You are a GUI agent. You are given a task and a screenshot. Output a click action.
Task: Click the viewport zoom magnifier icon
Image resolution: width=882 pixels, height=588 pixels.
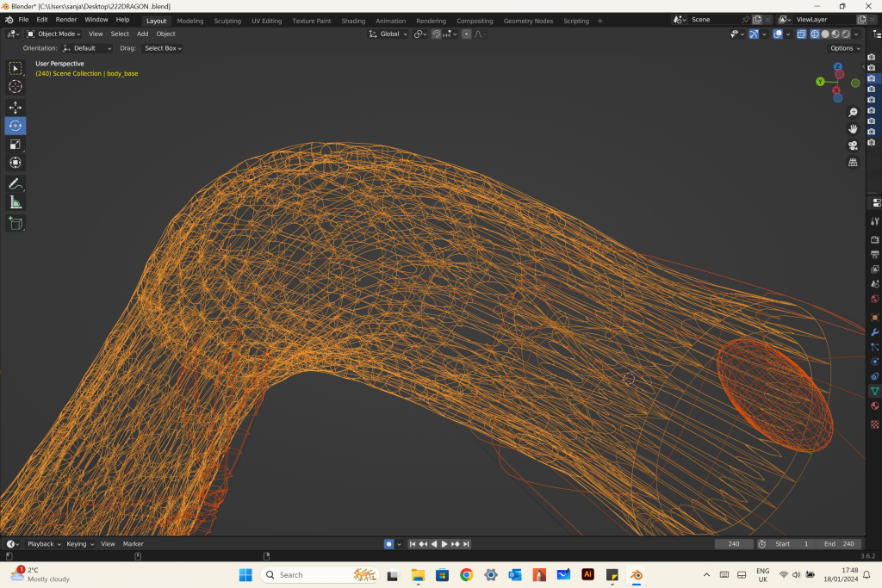tap(853, 113)
